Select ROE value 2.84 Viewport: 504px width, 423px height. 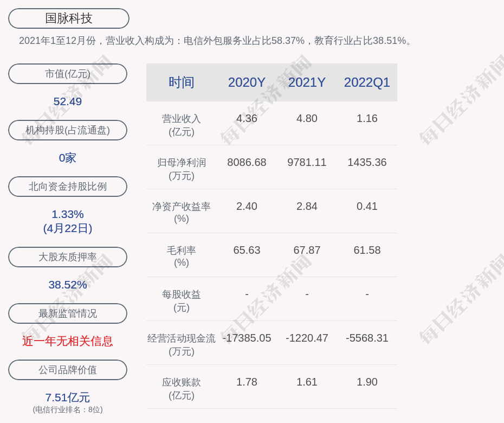pos(307,206)
